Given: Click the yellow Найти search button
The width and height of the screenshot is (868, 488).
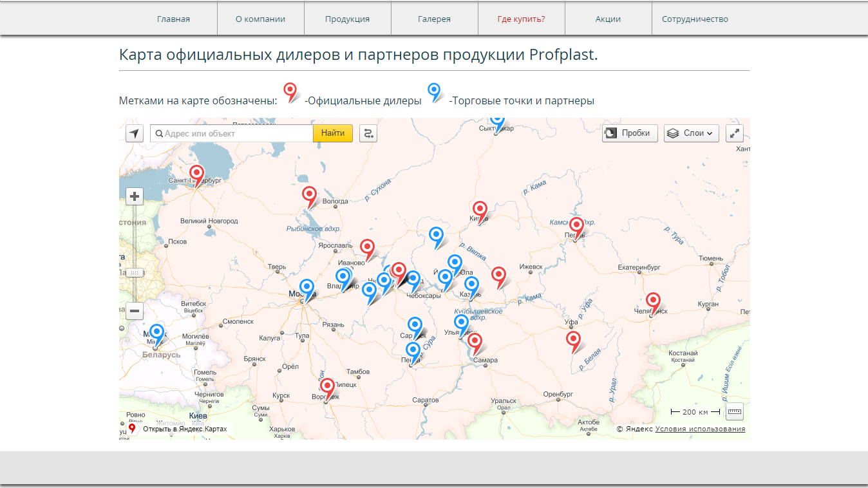Looking at the screenshot, I should [x=333, y=133].
